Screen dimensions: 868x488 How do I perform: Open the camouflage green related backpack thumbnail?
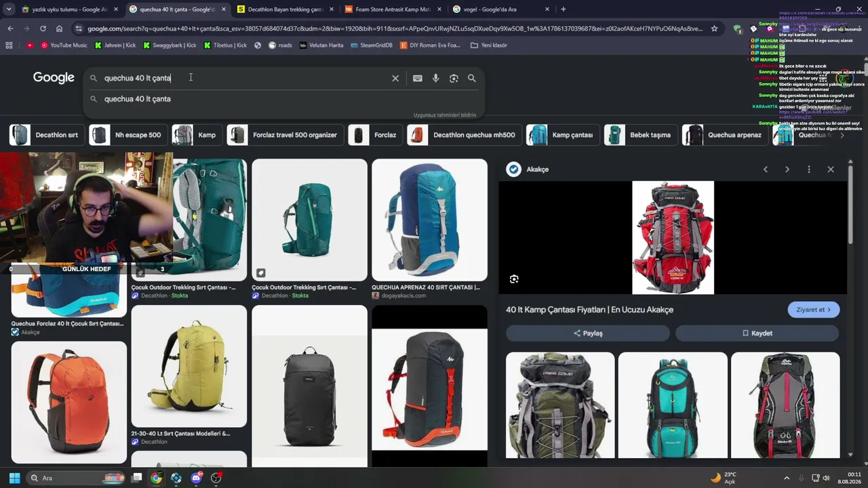pyautogui.click(x=560, y=405)
